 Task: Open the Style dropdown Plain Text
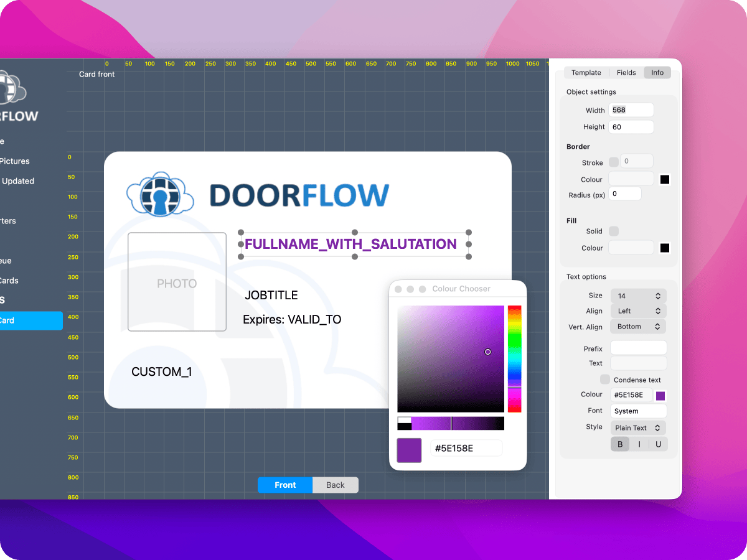[x=639, y=428]
